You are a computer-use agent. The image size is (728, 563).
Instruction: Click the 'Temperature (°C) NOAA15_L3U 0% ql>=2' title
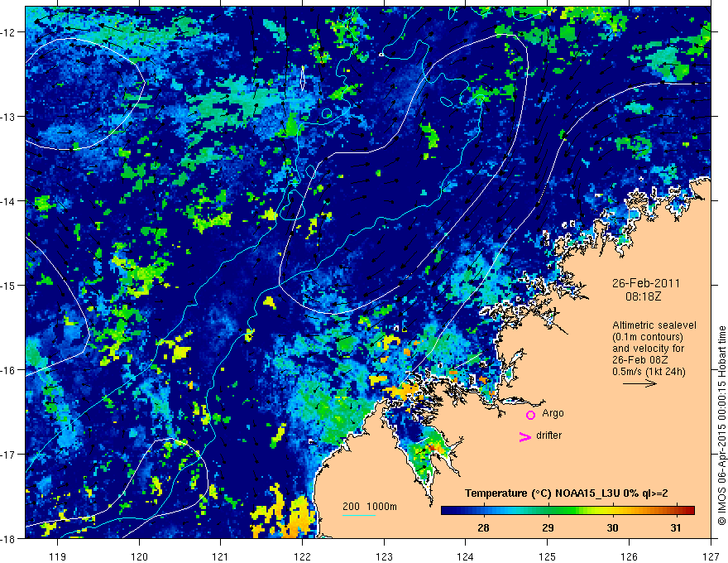567,493
